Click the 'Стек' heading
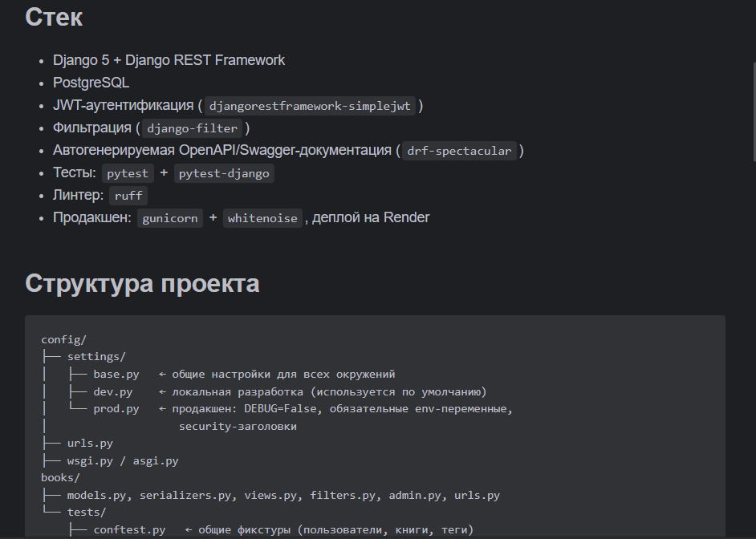The height and width of the screenshot is (539, 756). click(x=54, y=17)
